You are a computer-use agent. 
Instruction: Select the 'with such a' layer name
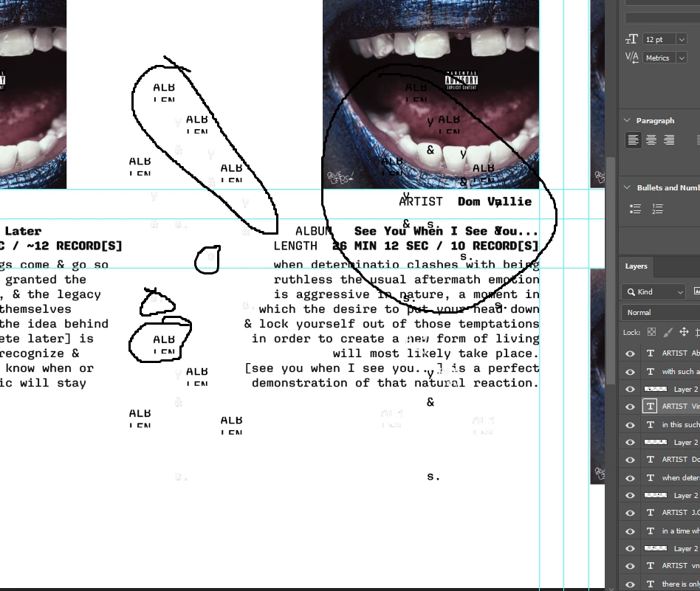coord(680,372)
